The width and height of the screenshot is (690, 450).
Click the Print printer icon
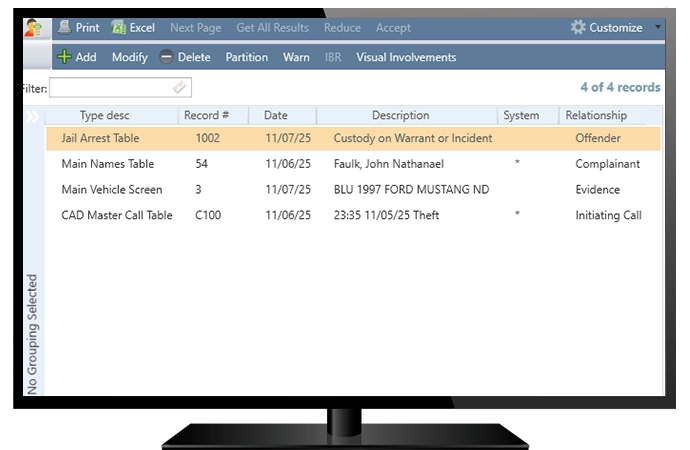[x=64, y=27]
